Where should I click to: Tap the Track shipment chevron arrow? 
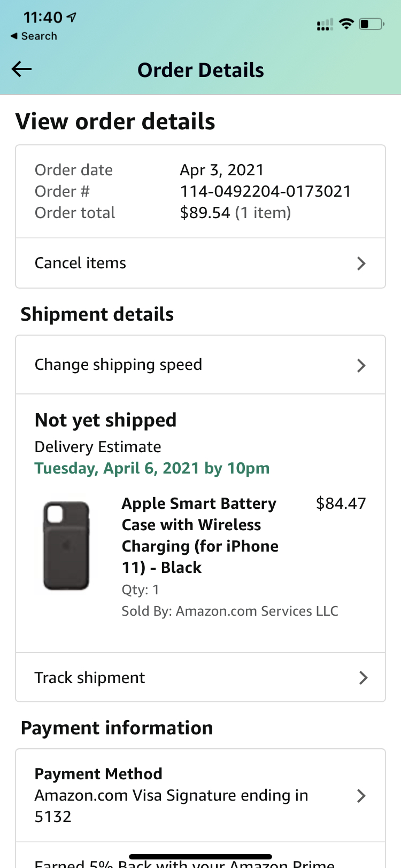(363, 678)
